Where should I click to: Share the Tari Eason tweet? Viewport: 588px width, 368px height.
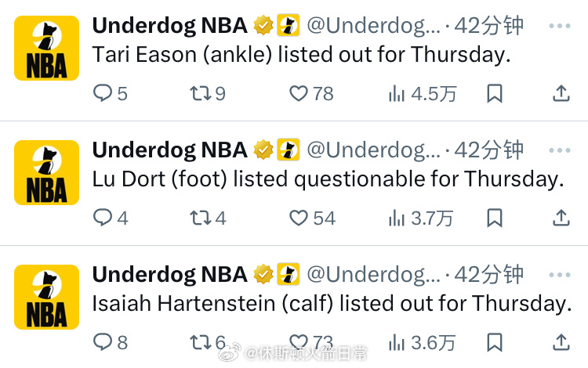(561, 94)
